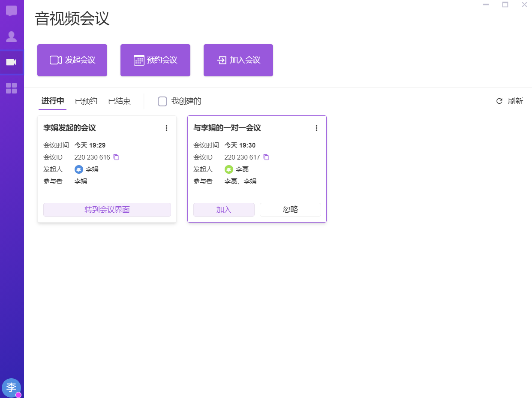Viewport: 532px width, 398px height.
Task: Select the 进行中 tab
Action: (x=53, y=101)
